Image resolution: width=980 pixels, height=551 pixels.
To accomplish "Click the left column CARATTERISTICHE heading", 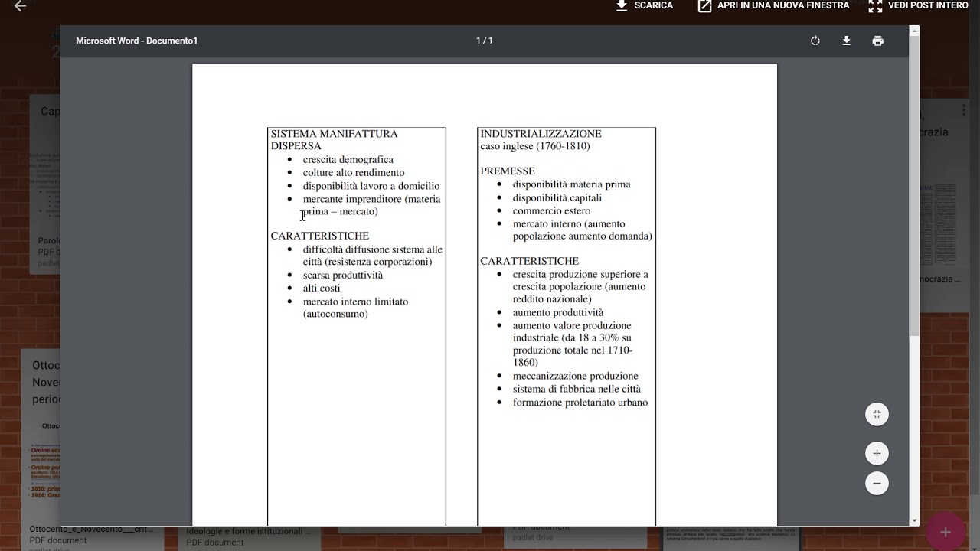I will coord(320,236).
